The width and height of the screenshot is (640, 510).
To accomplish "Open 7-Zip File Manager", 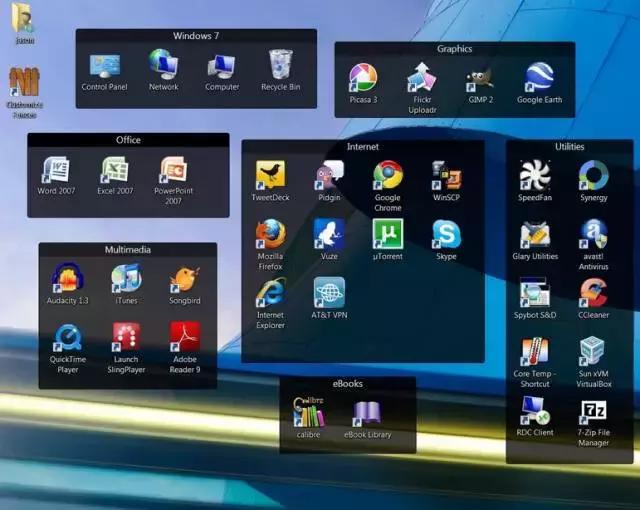I will point(593,413).
